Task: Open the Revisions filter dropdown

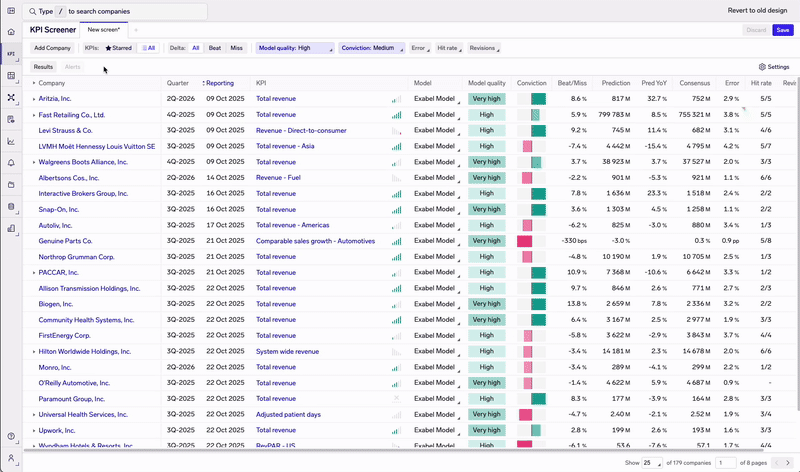Action: (x=484, y=48)
